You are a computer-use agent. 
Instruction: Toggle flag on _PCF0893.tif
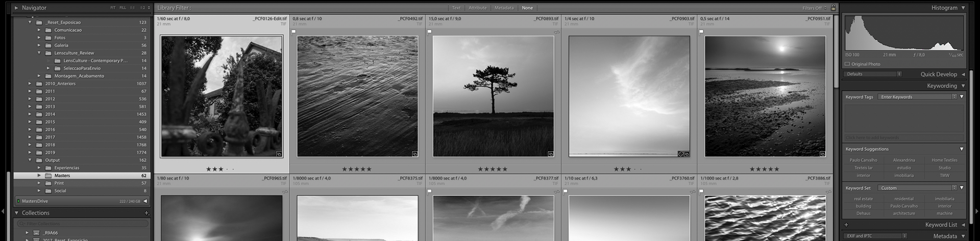coord(429,32)
